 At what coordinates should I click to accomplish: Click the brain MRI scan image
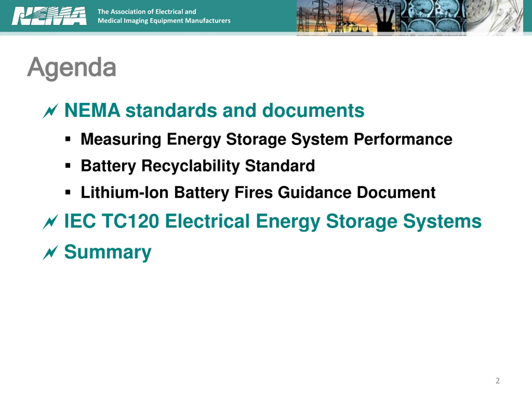pos(434,18)
